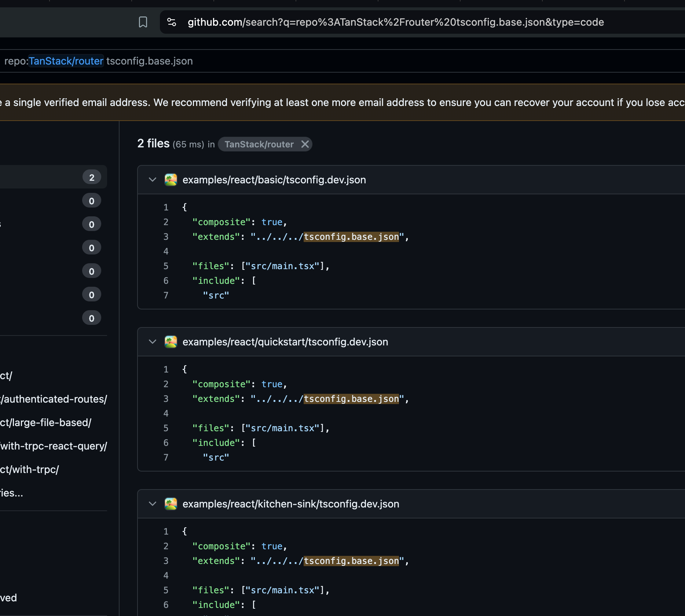
Task: Collapse examples/react/quickstart result
Action: point(153,342)
